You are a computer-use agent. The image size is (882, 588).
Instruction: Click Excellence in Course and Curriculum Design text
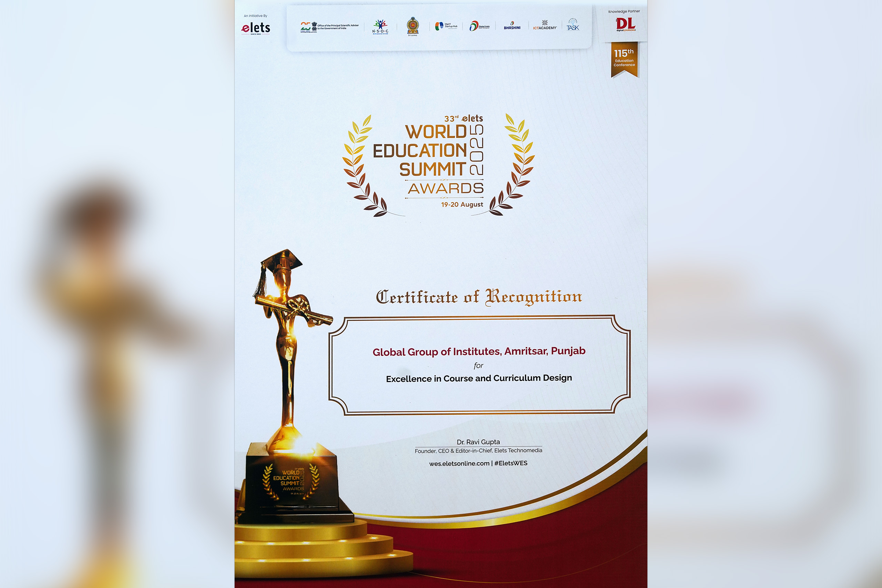pos(479,378)
